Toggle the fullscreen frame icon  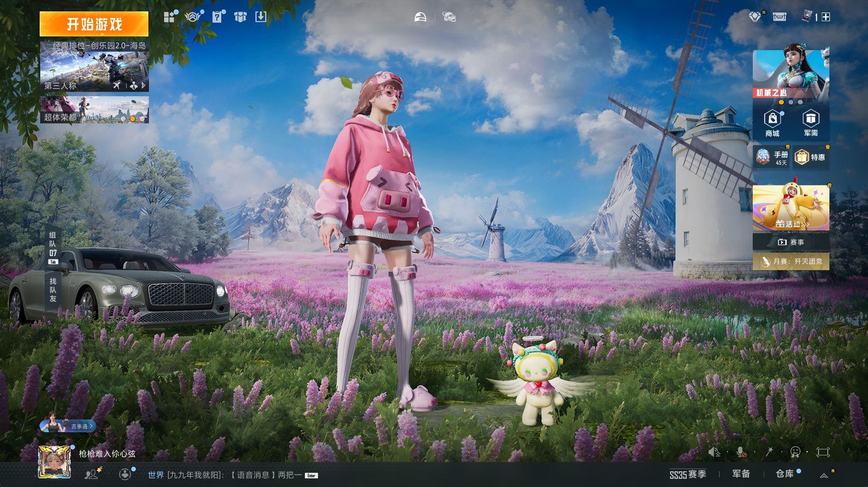(x=823, y=452)
